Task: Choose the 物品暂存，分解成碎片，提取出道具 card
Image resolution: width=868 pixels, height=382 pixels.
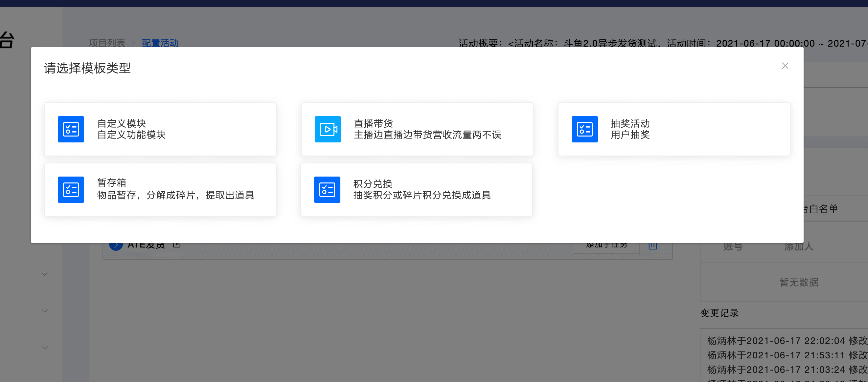Action: [160, 189]
